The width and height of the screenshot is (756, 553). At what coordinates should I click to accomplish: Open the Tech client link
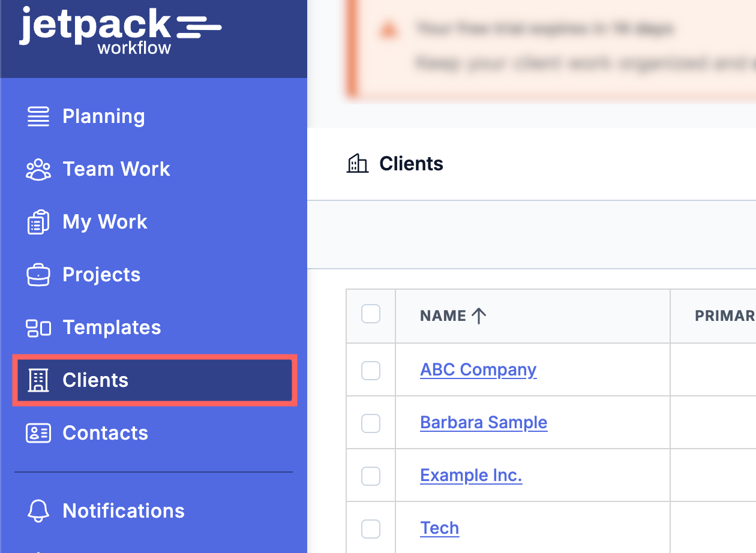point(439,528)
